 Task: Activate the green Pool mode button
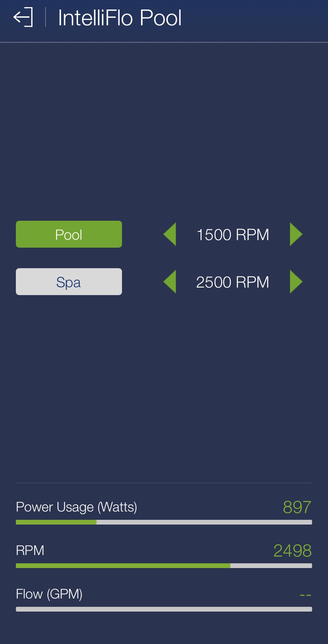[69, 234]
